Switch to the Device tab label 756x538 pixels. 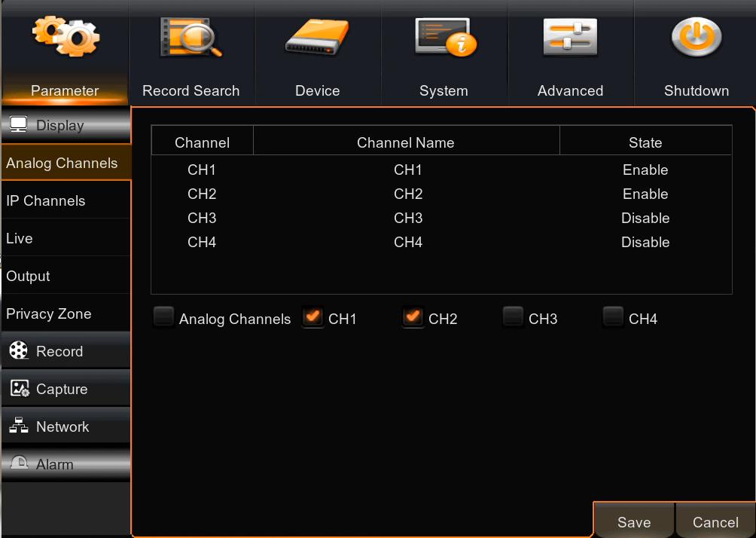317,90
